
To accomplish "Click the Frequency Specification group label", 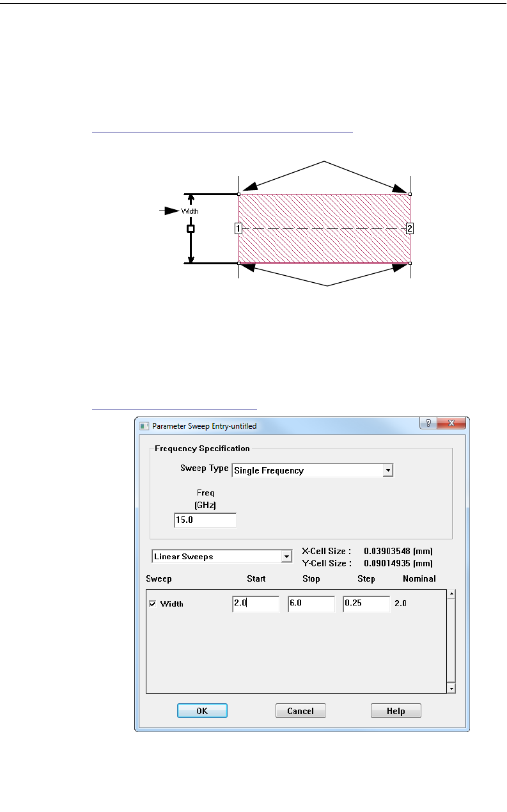I will (202, 449).
